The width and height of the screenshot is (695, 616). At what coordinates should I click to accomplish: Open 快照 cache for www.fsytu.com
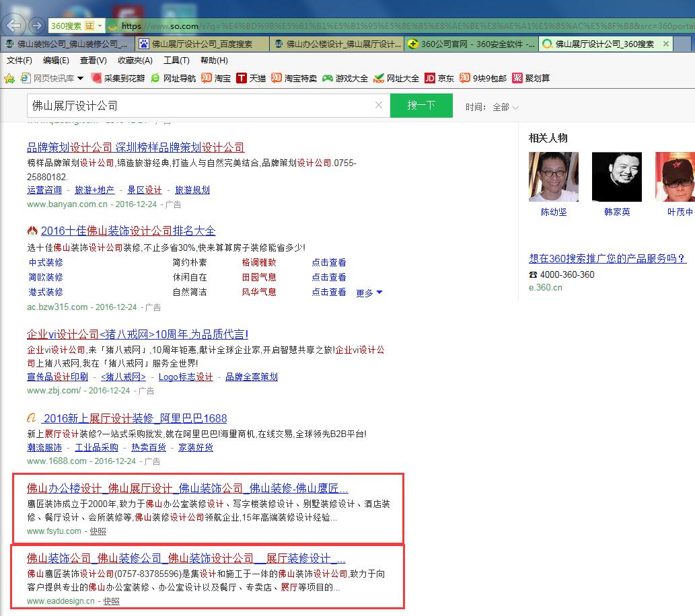click(x=98, y=531)
